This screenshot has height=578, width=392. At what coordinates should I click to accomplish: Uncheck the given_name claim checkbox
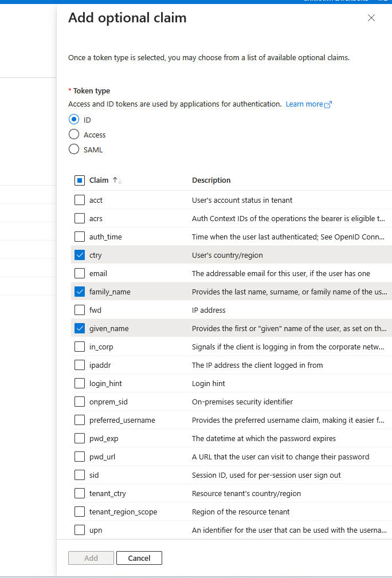pyautogui.click(x=80, y=328)
